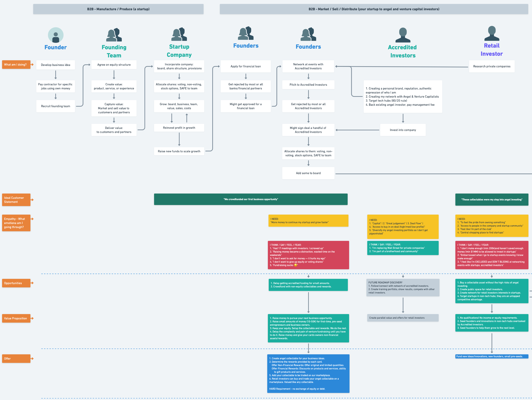Viewport: 532px width, 400px height.
Task: Select the Founder person icon
Action: click(56, 35)
